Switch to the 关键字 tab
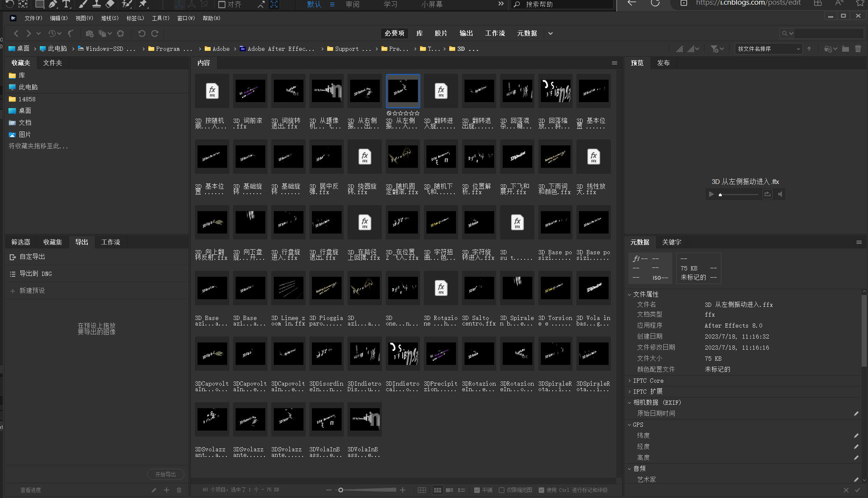 tap(671, 242)
